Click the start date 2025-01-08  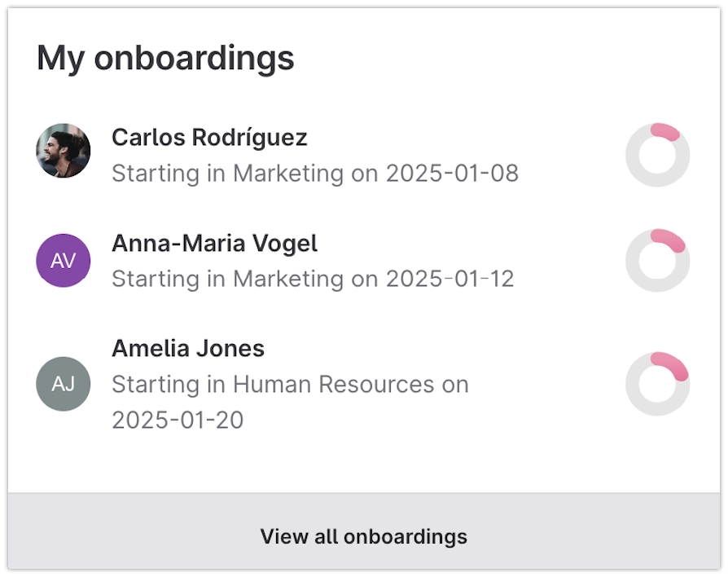tap(452, 174)
